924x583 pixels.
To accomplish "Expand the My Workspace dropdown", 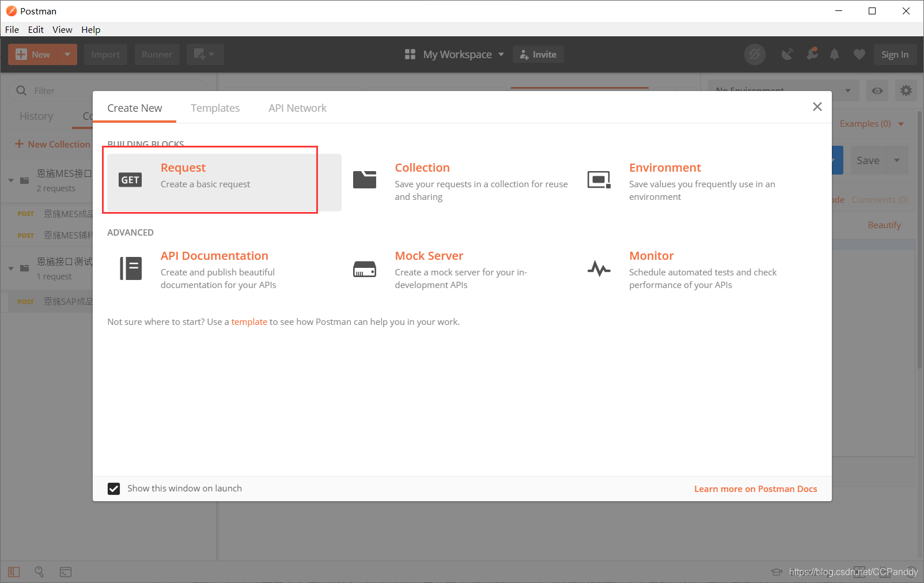I will coord(501,54).
